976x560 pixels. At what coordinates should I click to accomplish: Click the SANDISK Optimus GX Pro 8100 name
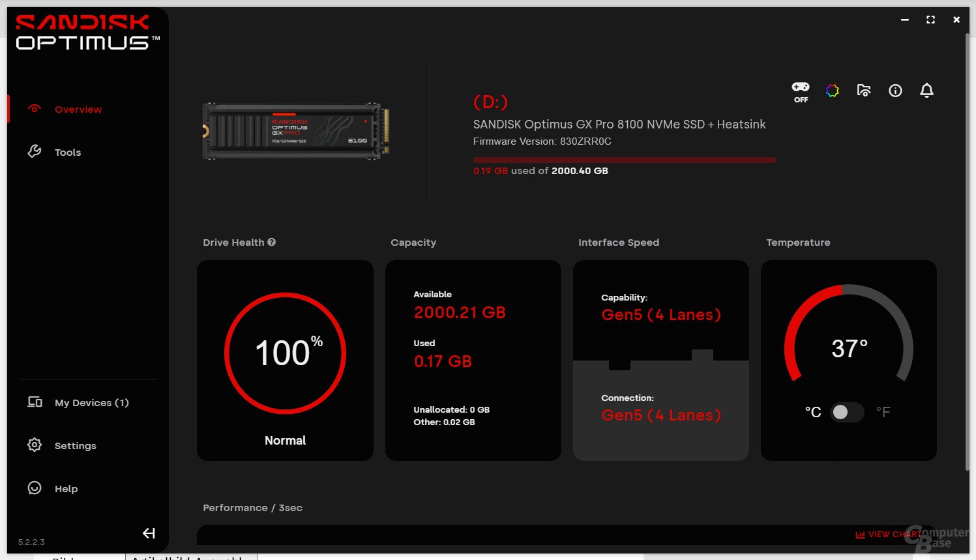pos(619,125)
